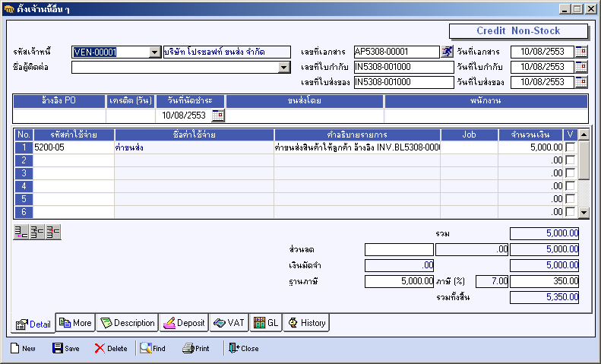
Task: Open the Description tab
Action: tap(127, 323)
